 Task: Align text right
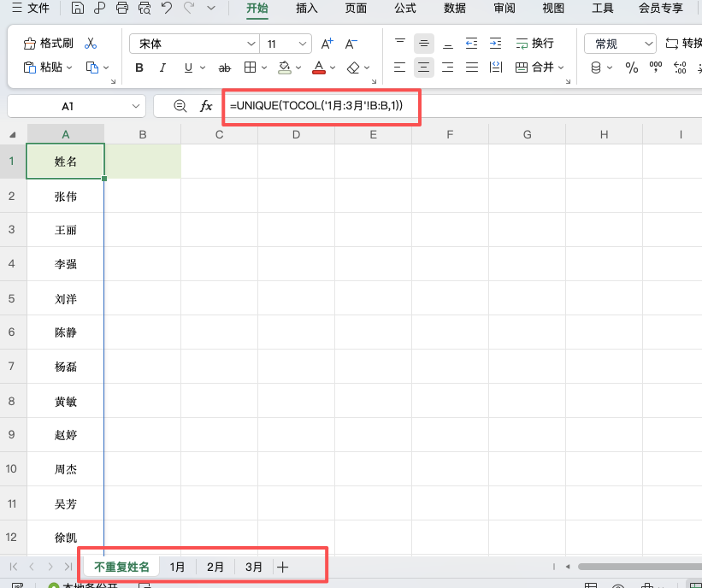(448, 68)
